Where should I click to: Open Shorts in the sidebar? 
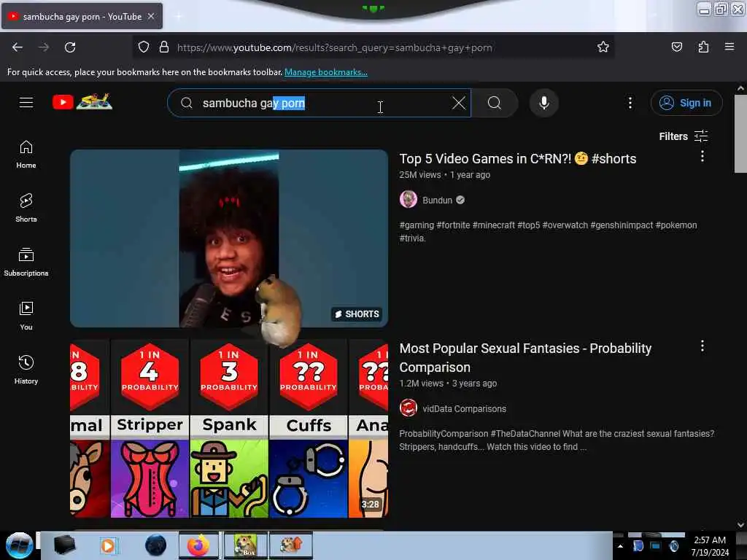click(26, 209)
